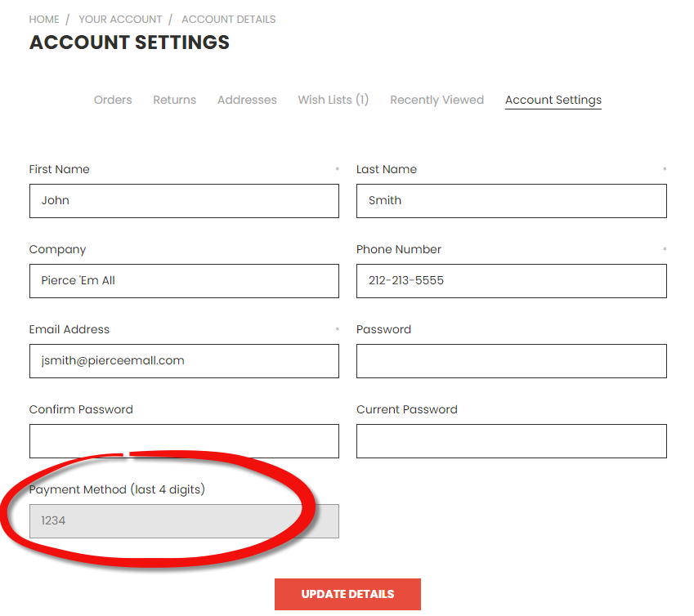This screenshot has height=616, width=694.
Task: Click the Company field showing Pierce 'Em All
Action: pos(184,281)
